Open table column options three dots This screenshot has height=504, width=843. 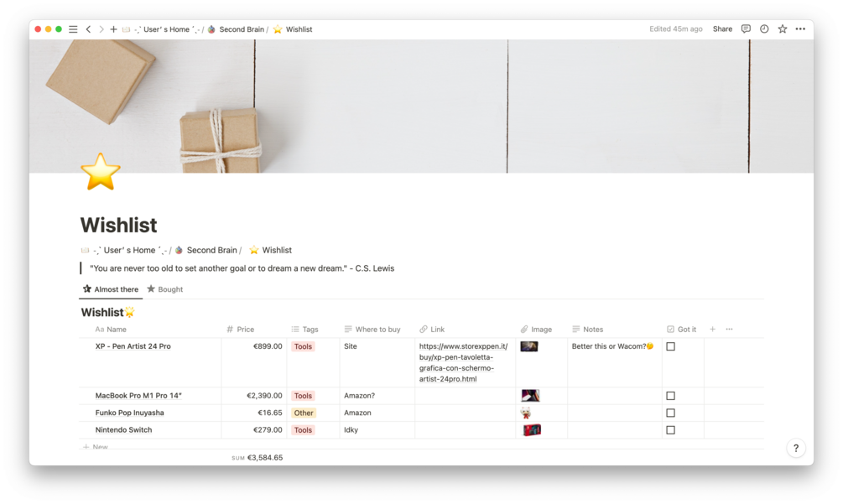[729, 329]
